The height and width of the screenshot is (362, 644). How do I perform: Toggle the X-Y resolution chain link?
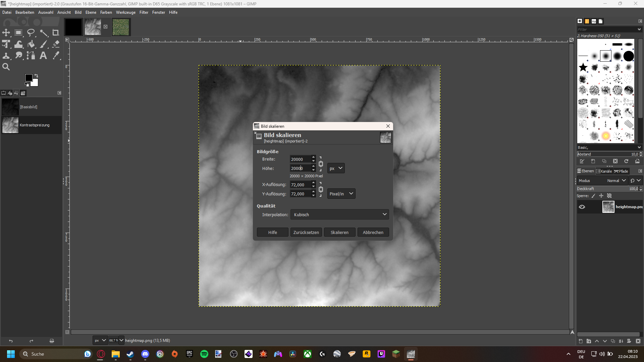[x=321, y=189]
